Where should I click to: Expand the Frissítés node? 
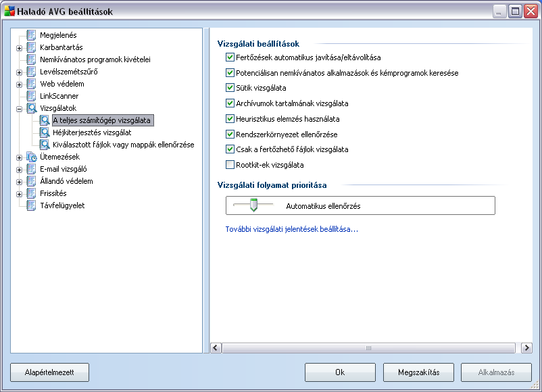point(20,194)
